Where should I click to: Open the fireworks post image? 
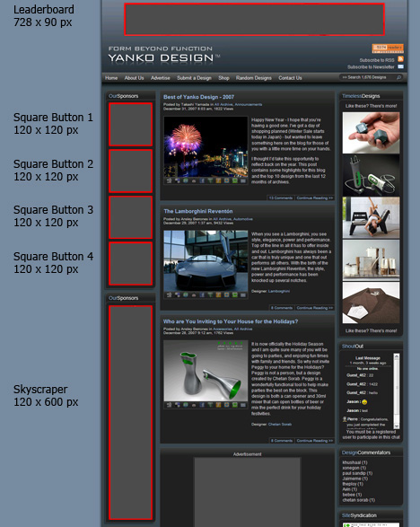click(x=206, y=146)
